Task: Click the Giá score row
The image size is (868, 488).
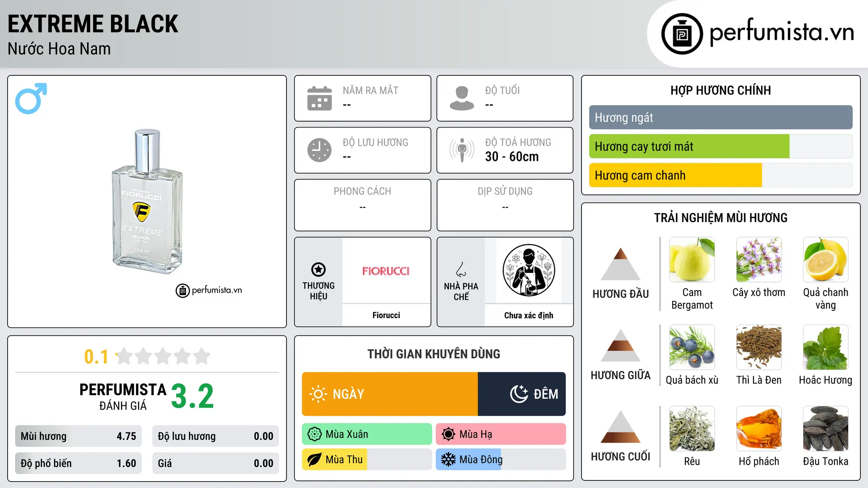Action: tap(216, 463)
